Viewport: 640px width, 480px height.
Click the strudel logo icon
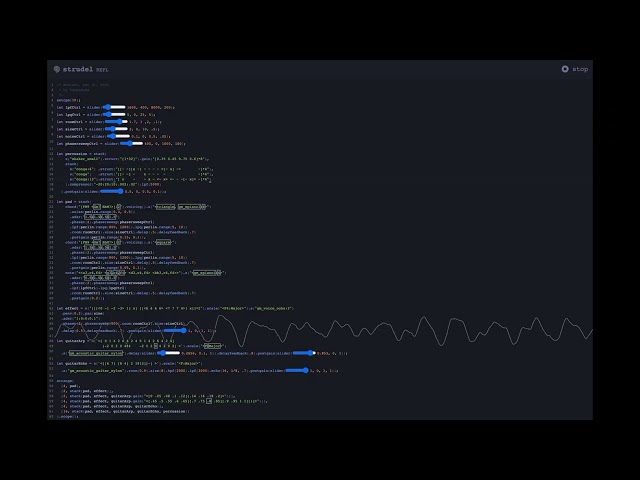(x=57, y=69)
